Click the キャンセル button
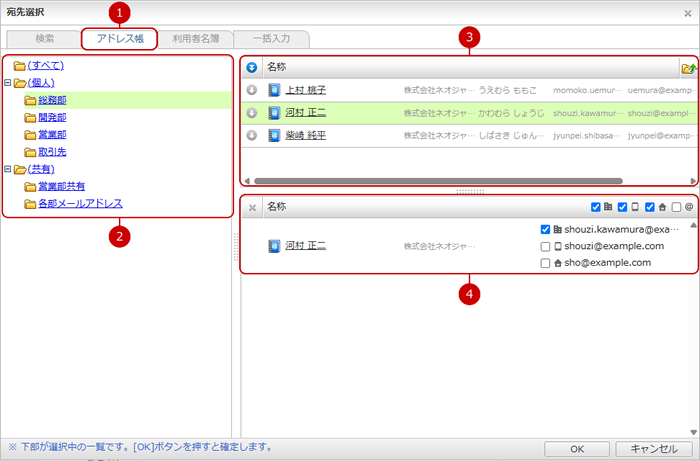 [x=654, y=449]
